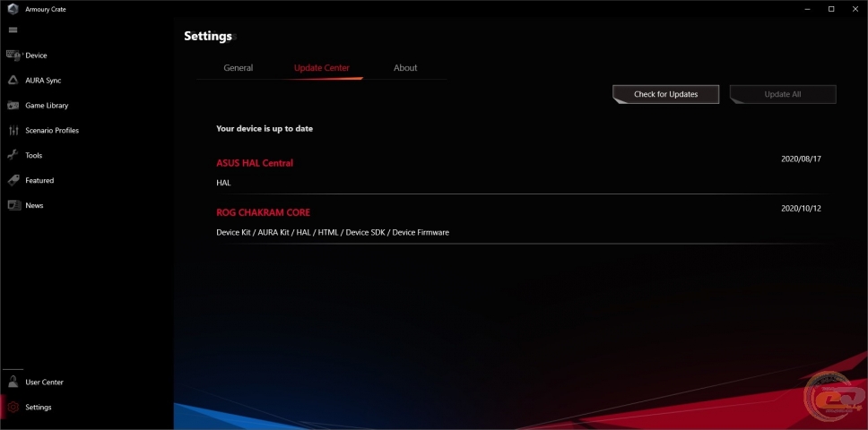The width and height of the screenshot is (868, 430).
Task: Open the Scenario Profiles sliders icon
Action: click(x=13, y=131)
